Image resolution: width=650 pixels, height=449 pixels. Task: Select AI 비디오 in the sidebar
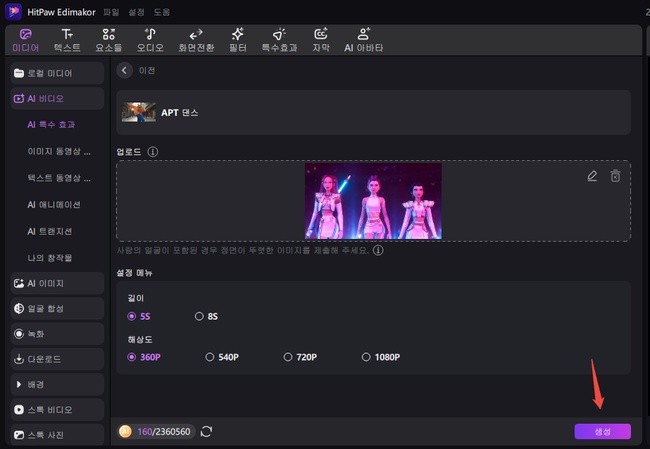pos(57,99)
